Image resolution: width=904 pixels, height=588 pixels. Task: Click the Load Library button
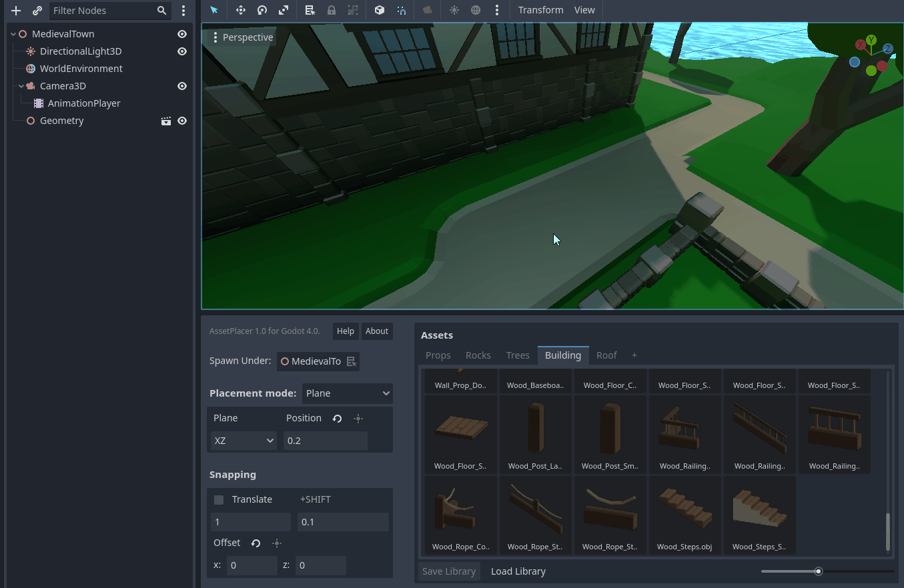[518, 571]
